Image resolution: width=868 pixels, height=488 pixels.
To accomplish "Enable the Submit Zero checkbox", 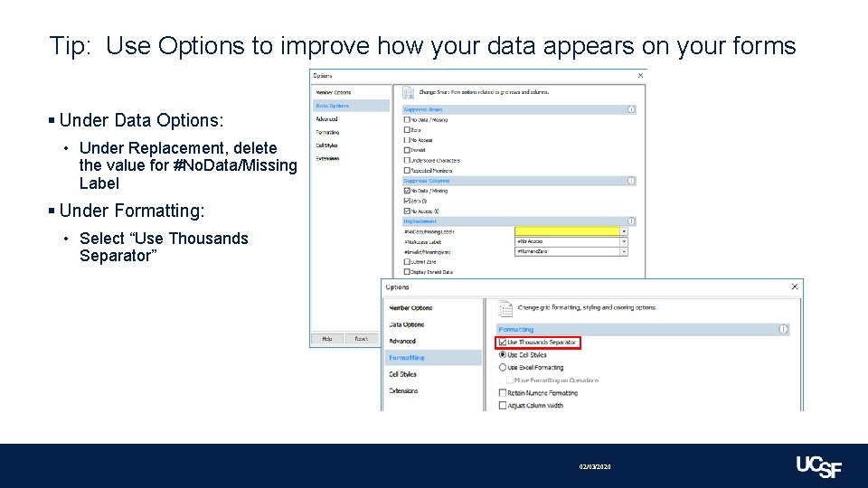I will (x=407, y=262).
